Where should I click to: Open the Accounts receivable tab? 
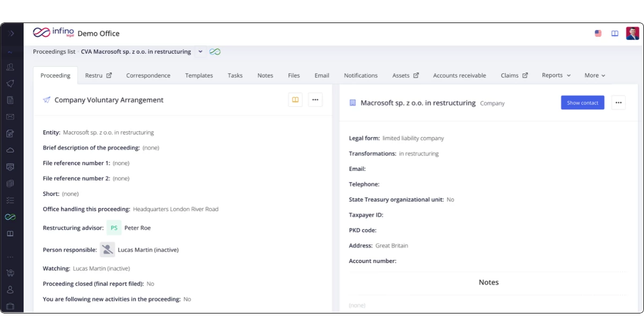(459, 76)
